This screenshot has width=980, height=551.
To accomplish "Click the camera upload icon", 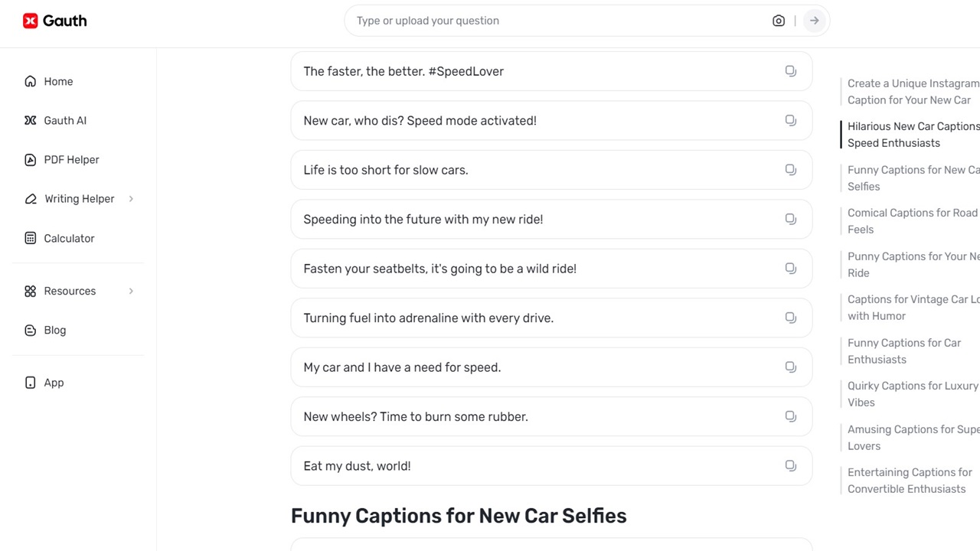I will [x=778, y=21].
